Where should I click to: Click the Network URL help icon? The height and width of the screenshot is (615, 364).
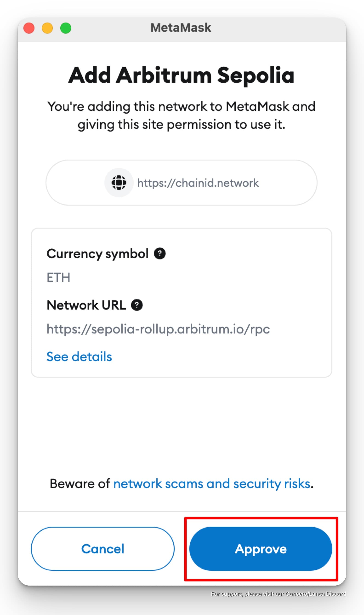click(137, 305)
